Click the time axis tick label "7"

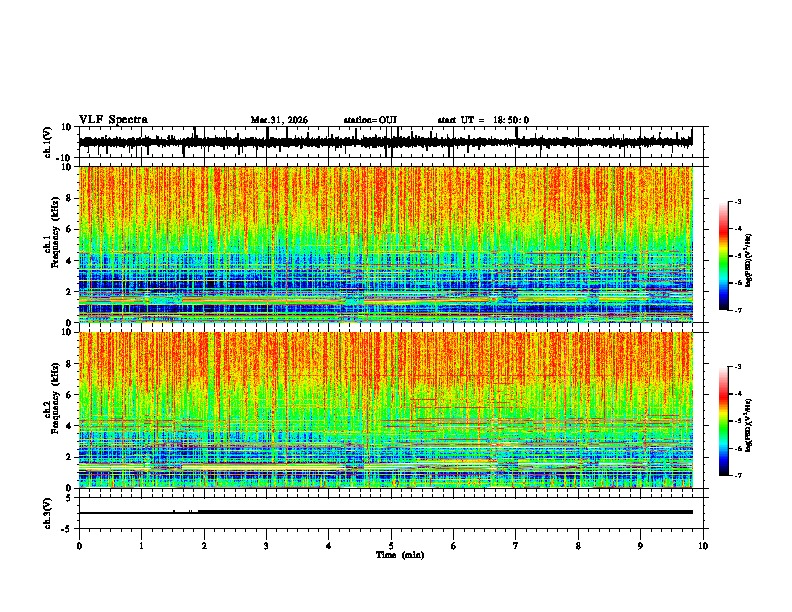[516, 546]
